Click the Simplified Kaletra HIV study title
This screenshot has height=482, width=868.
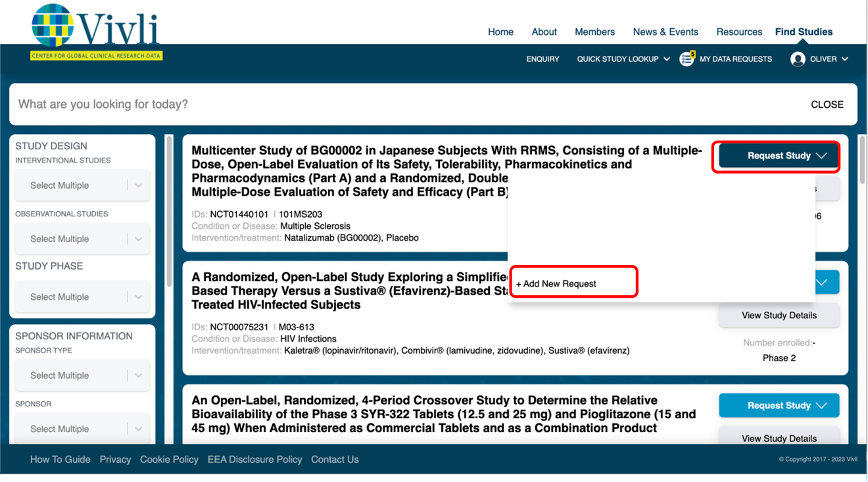(x=350, y=291)
